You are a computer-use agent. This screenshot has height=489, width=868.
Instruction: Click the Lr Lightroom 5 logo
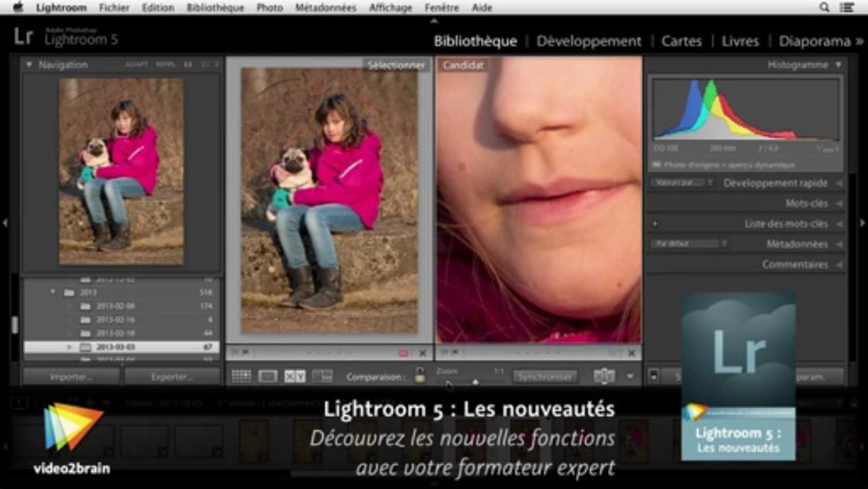(x=65, y=37)
